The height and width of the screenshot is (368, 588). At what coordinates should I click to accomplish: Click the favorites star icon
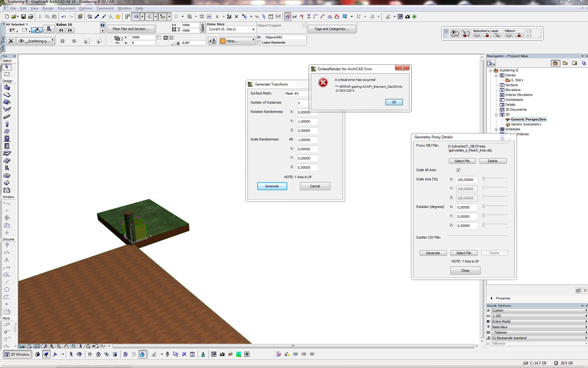118,17
